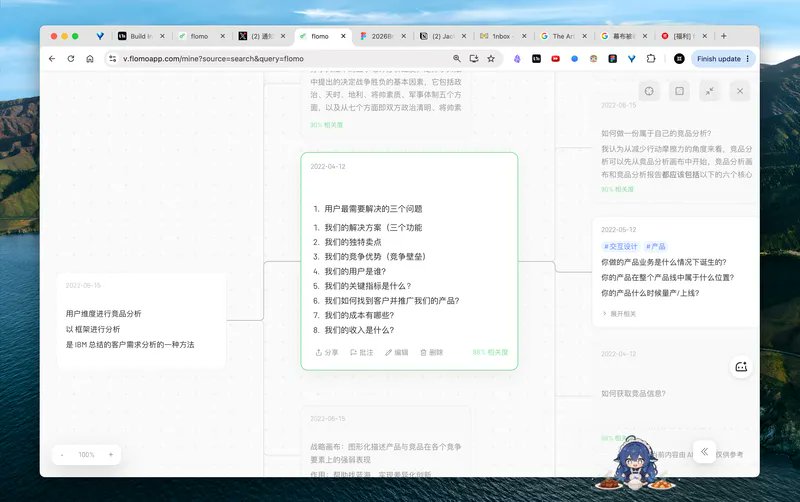Click the colorful Figma-style extension icon

(613, 59)
